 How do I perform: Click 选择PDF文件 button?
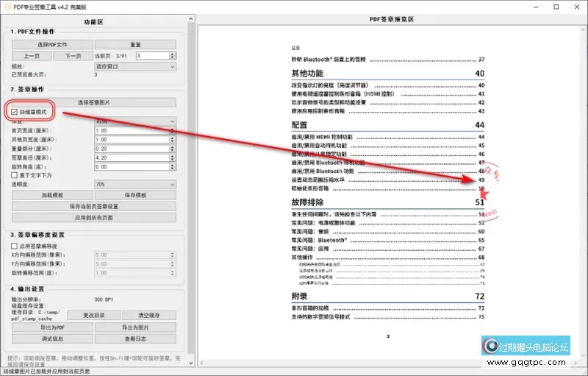tap(52, 45)
